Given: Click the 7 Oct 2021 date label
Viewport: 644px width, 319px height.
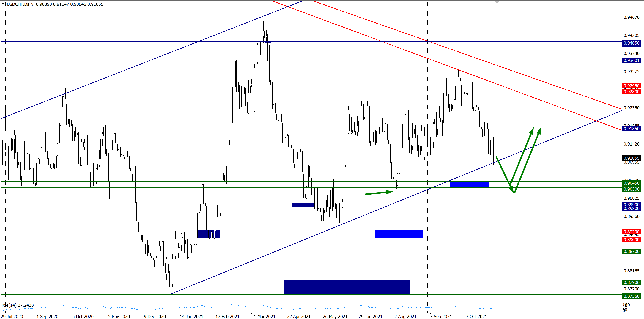Looking at the screenshot, I should pyautogui.click(x=476, y=316).
